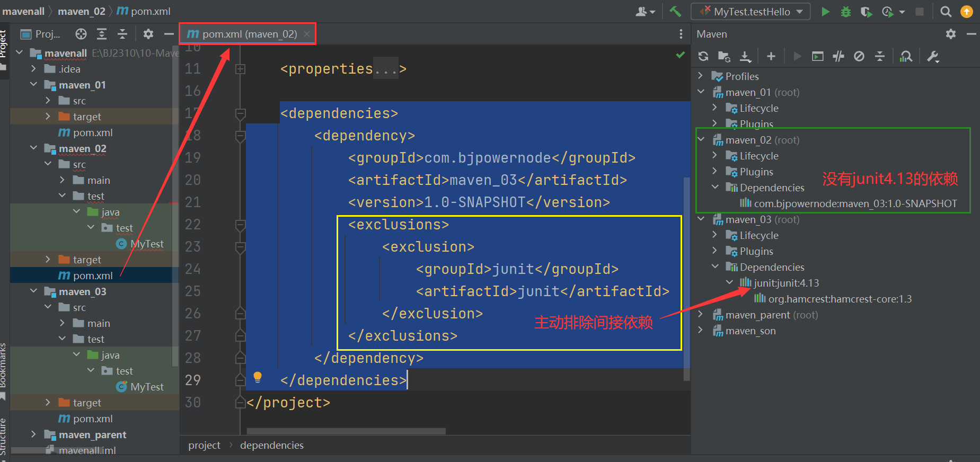Hide the Project tool window

(x=169, y=34)
